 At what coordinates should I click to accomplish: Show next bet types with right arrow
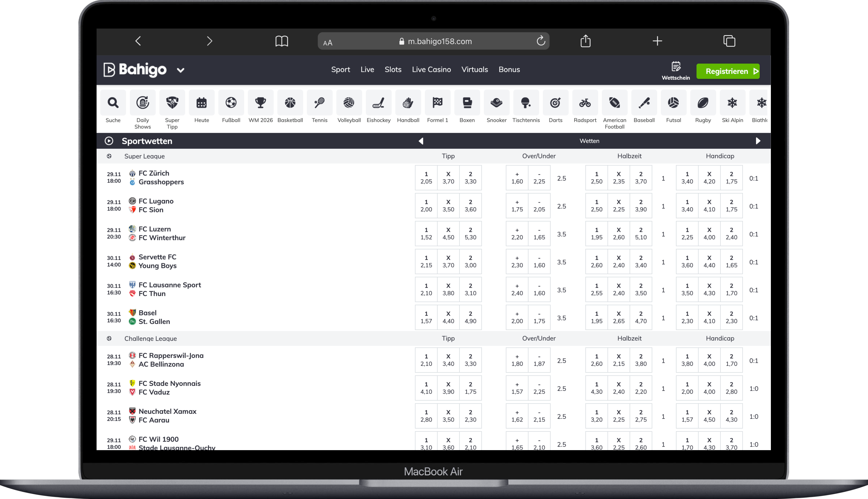tap(758, 141)
